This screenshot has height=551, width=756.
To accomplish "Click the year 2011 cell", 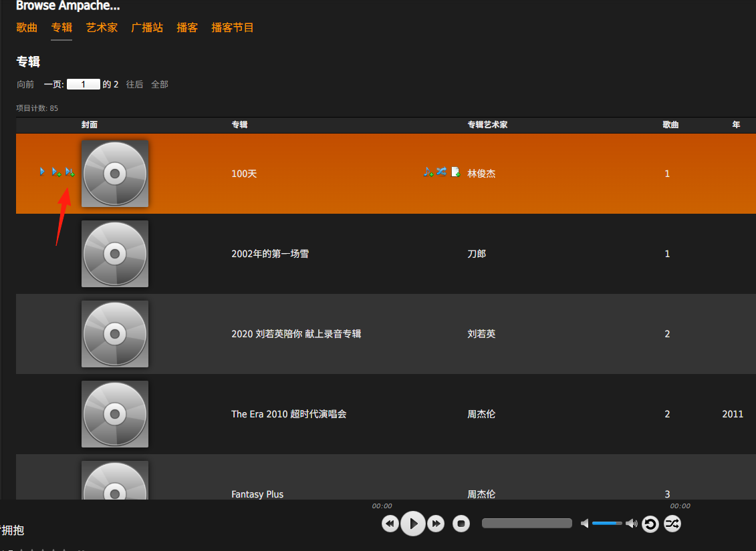I will [733, 414].
